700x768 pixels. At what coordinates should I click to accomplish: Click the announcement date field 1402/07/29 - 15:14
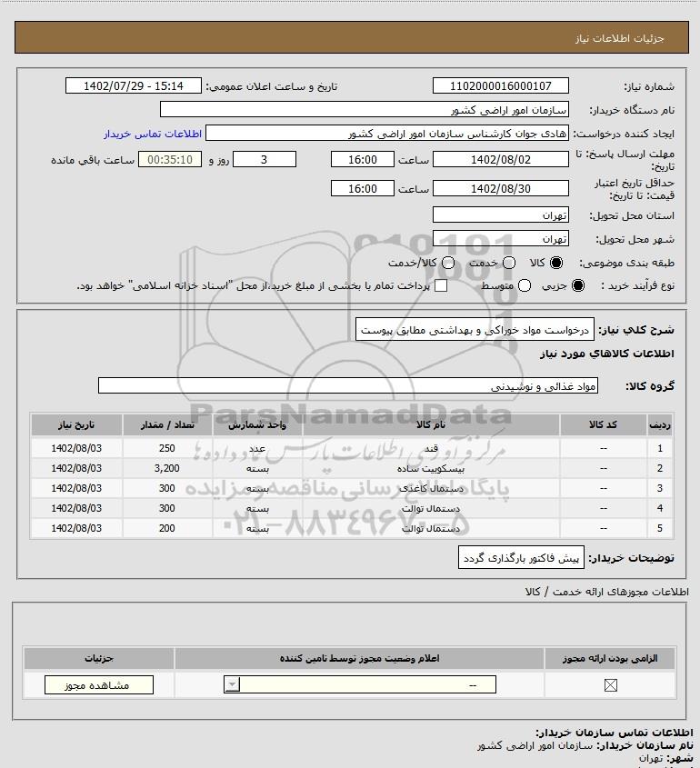[134, 85]
